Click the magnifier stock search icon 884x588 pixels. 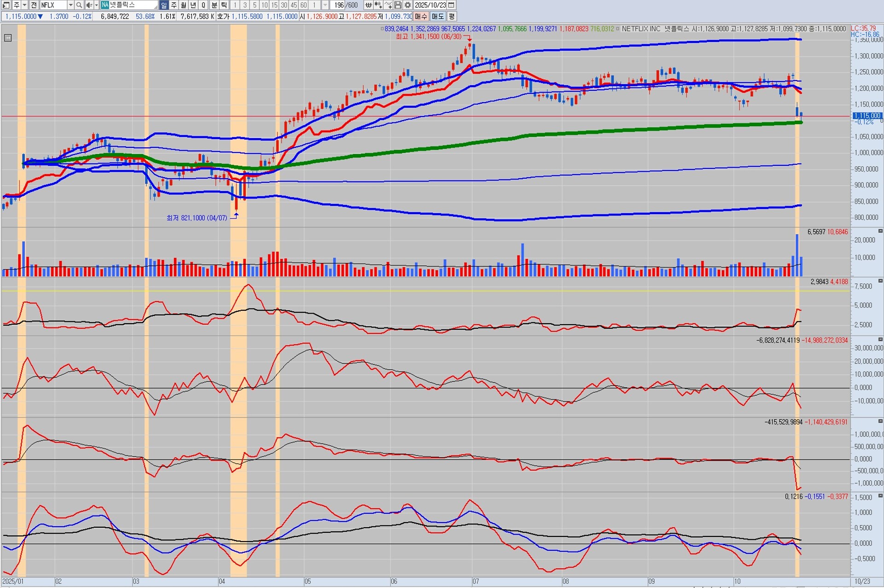(79, 5)
